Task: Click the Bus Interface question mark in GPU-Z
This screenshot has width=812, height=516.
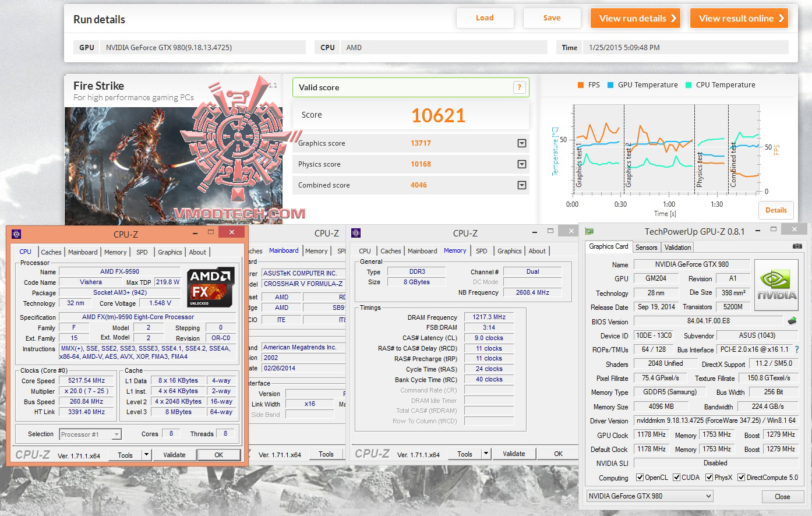Action: [x=796, y=349]
